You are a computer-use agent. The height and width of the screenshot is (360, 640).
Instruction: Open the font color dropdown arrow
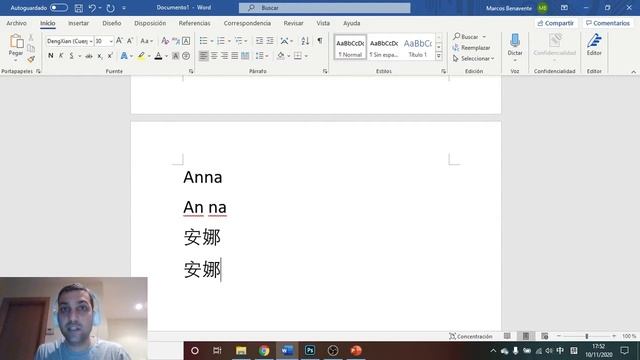[166, 56]
